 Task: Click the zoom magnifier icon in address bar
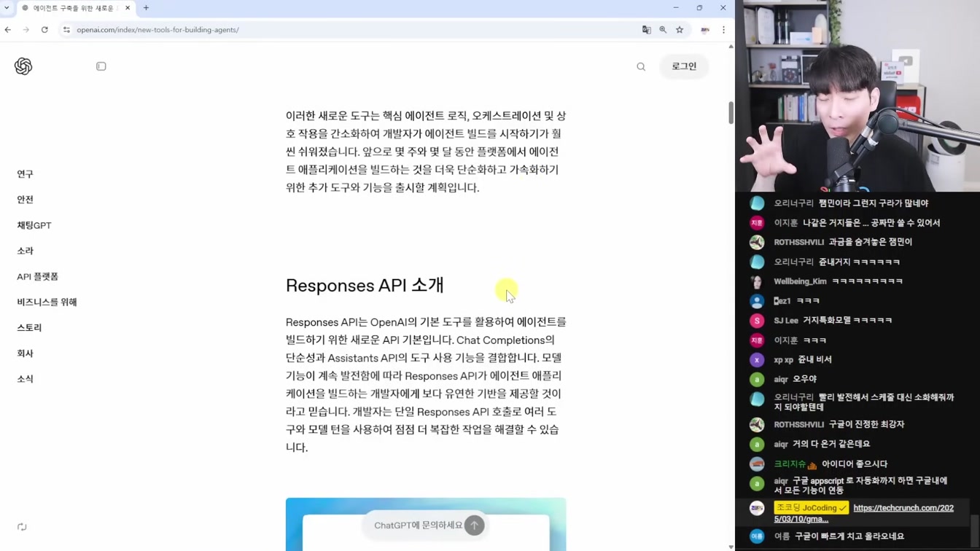point(663,30)
